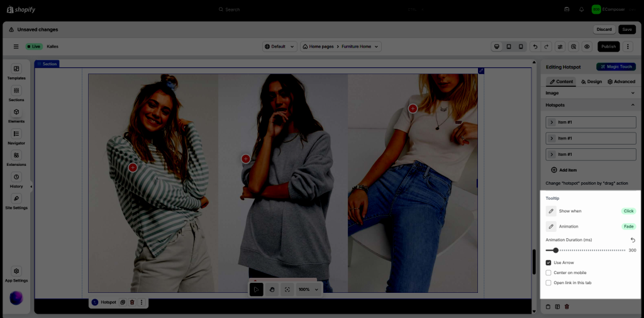Switch to the Design tab
644x318 pixels.
pyautogui.click(x=591, y=82)
